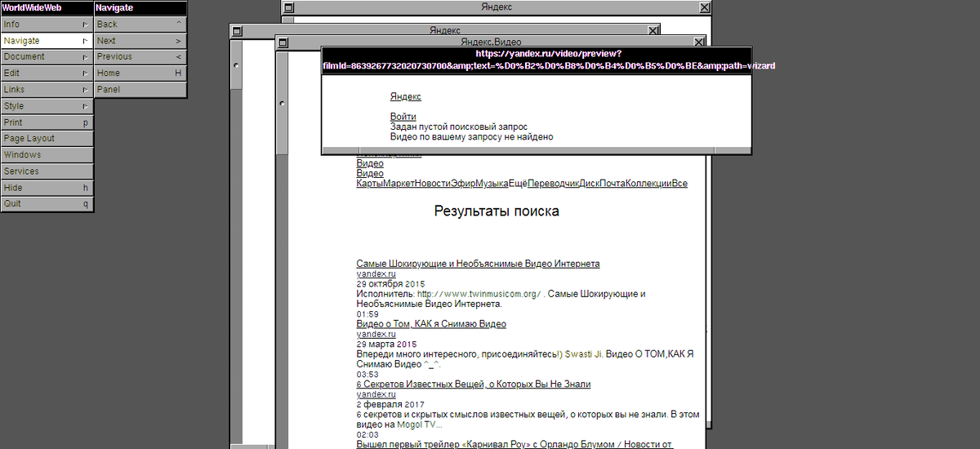Image resolution: width=980 pixels, height=449 pixels.
Task: Click the duration '03:53'
Action: 367,375
